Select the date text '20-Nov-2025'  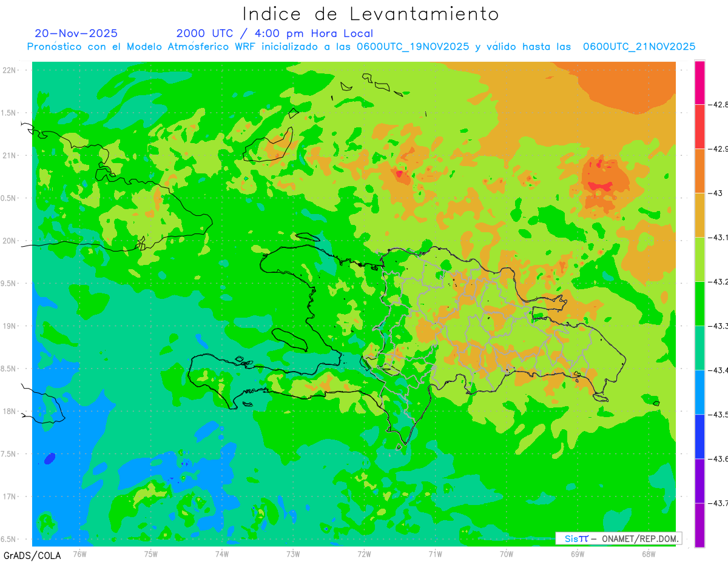76,33
